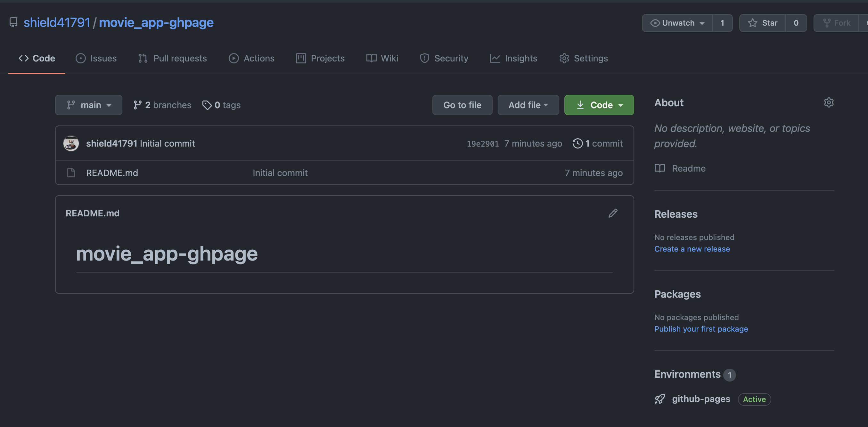Click the README.md box header title
This screenshot has height=427, width=868.
click(x=92, y=213)
